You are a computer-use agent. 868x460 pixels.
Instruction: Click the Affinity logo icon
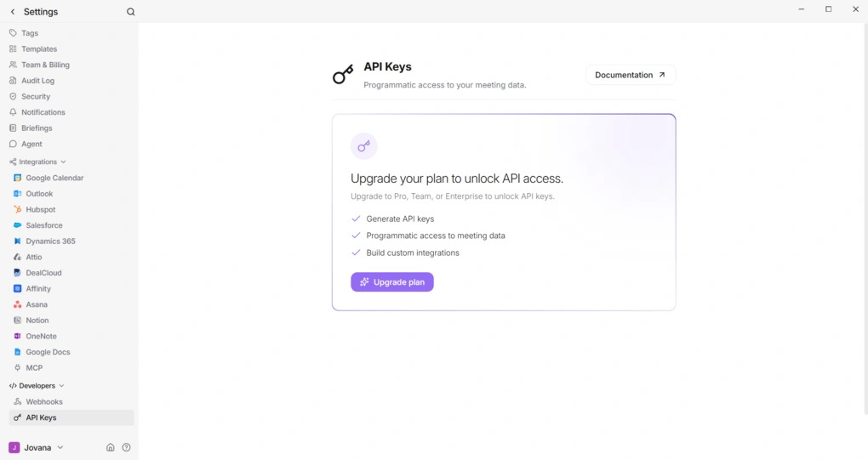pos(17,288)
